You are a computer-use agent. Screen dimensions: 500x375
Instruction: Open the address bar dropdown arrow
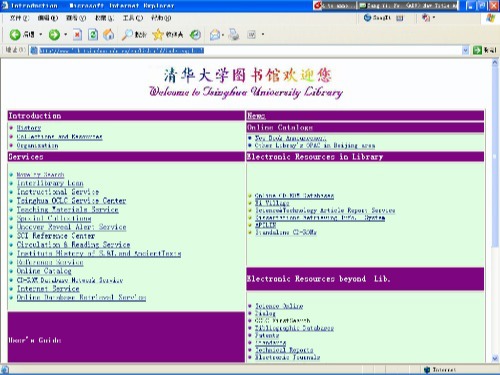465,50
